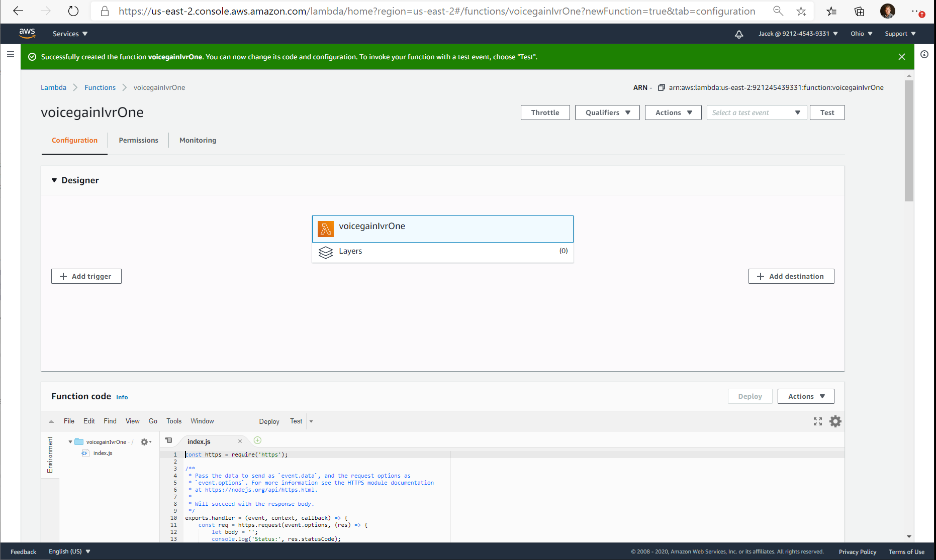
Task: Click Deploy in the editor menu bar
Action: 269,421
